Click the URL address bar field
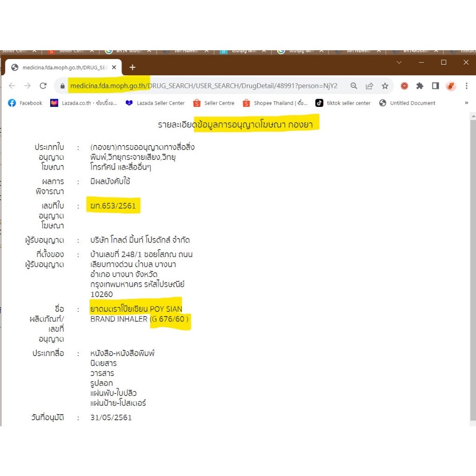 click(x=204, y=86)
